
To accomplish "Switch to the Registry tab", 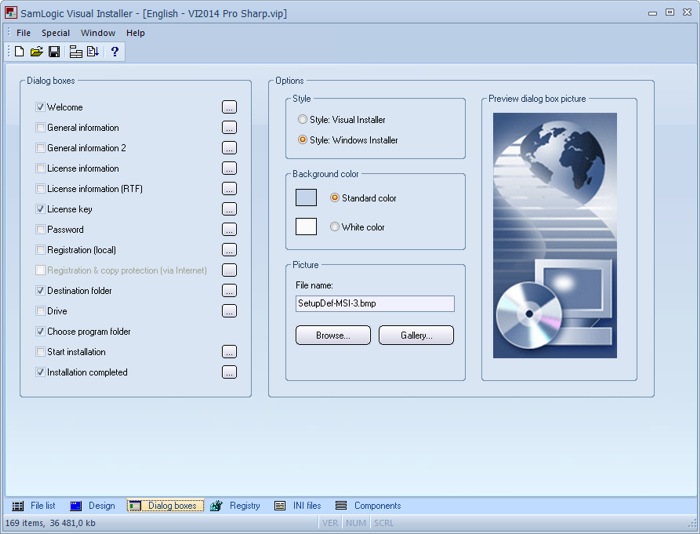I will point(235,506).
